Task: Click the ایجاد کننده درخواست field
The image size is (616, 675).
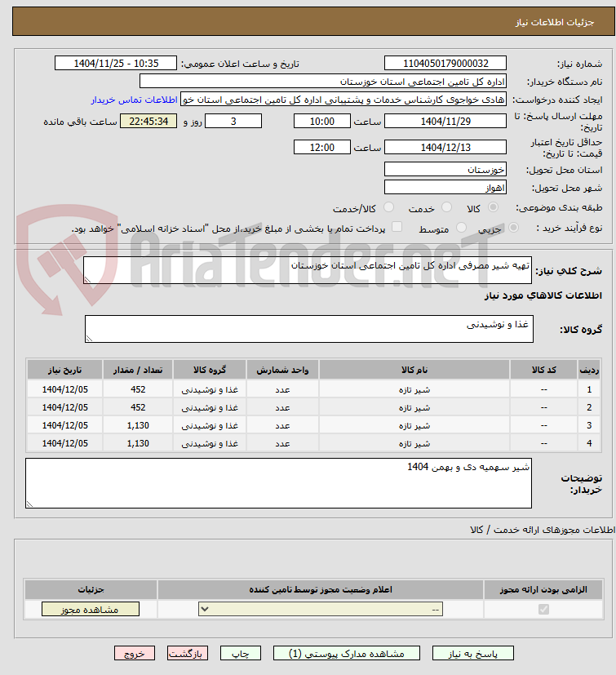Action: 343,100
